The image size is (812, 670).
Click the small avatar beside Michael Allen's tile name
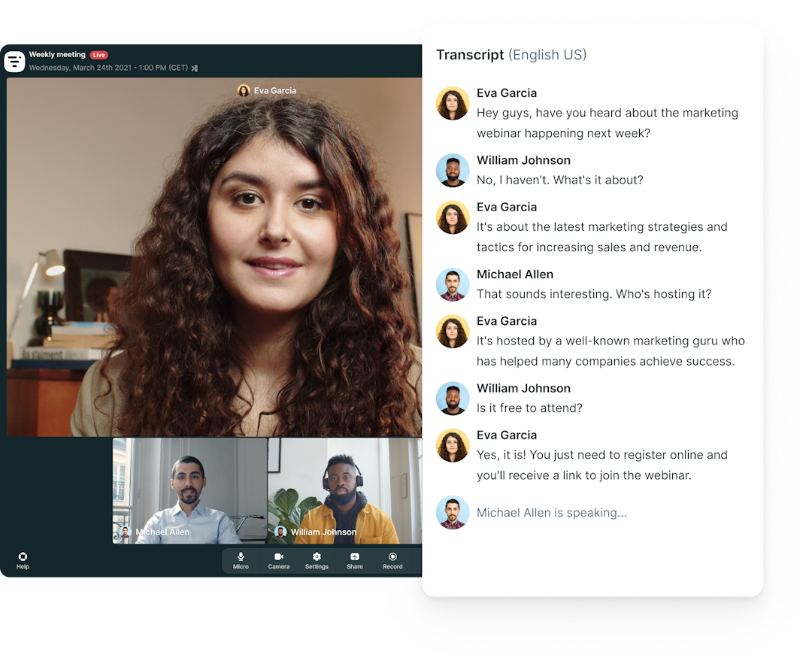point(125,532)
